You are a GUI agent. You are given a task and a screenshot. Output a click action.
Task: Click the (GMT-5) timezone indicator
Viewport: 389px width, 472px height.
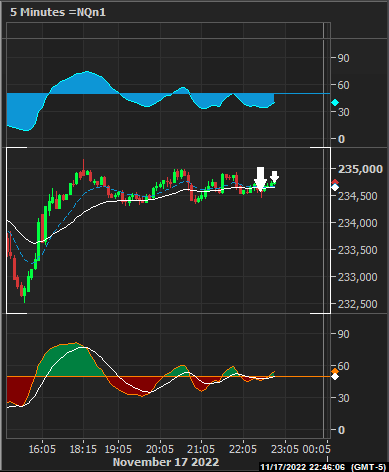368,467
